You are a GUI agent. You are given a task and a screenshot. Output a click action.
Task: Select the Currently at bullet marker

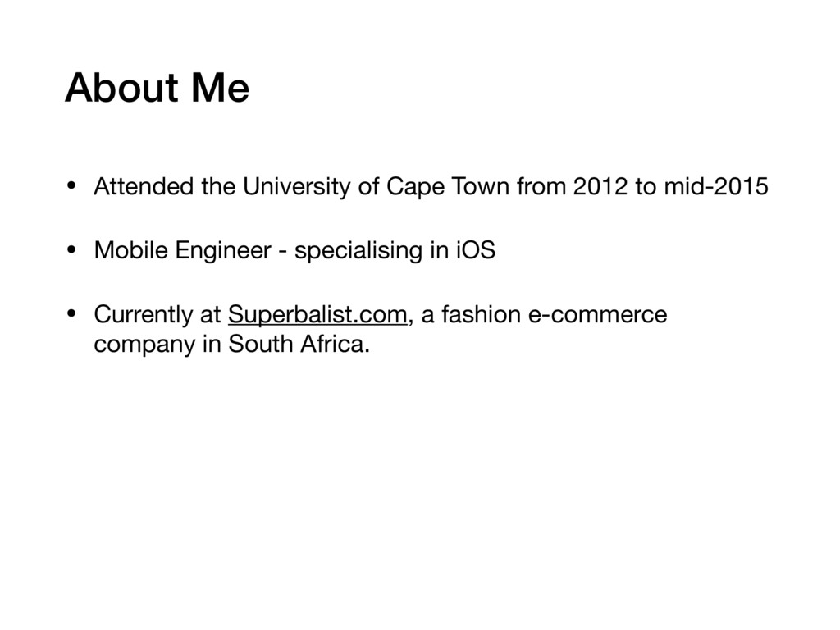71,314
